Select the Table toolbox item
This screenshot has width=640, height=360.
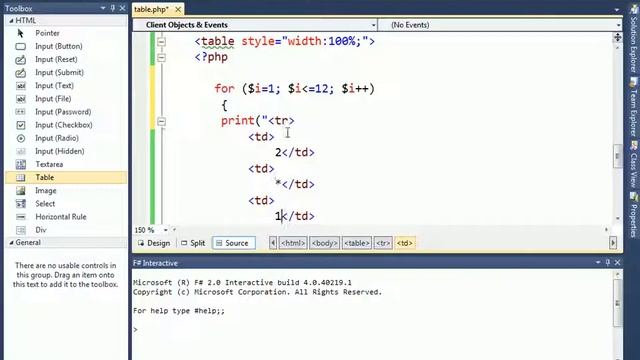click(66, 177)
